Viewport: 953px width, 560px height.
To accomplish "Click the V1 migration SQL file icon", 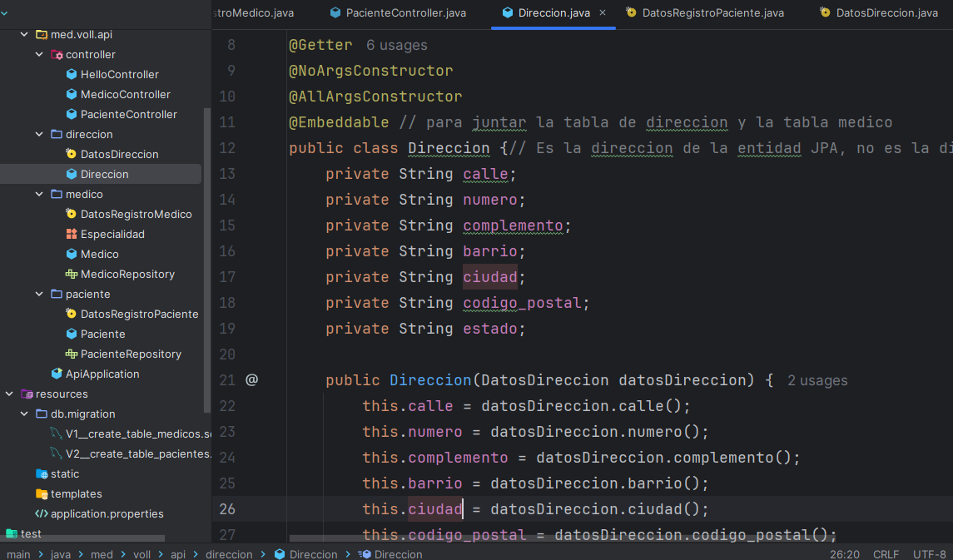I will click(56, 434).
